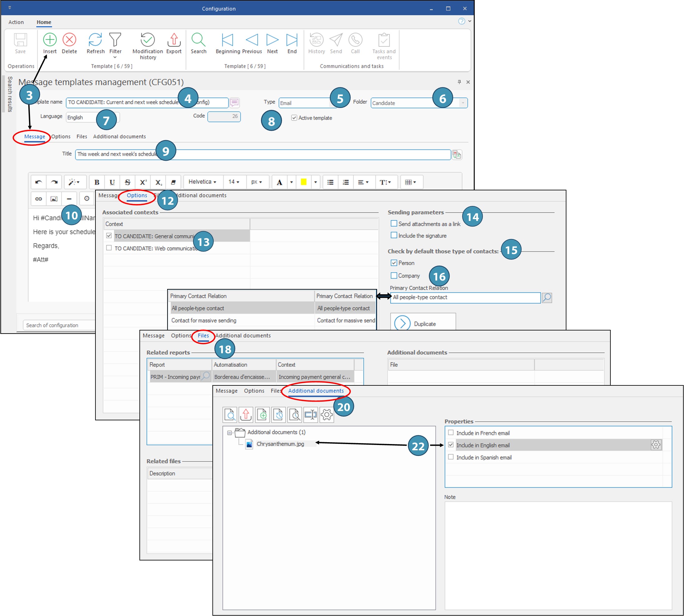
Task: Click the Duplicate button
Action: click(x=423, y=323)
